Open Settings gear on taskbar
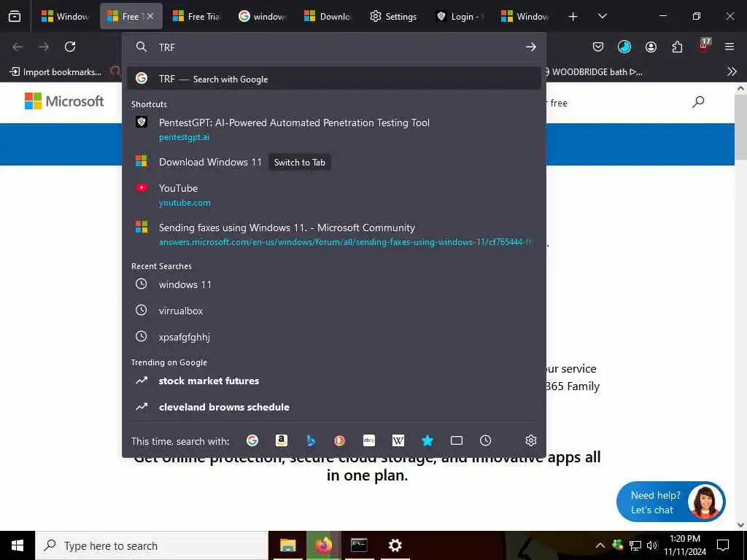This screenshot has width=747, height=560. 395,545
